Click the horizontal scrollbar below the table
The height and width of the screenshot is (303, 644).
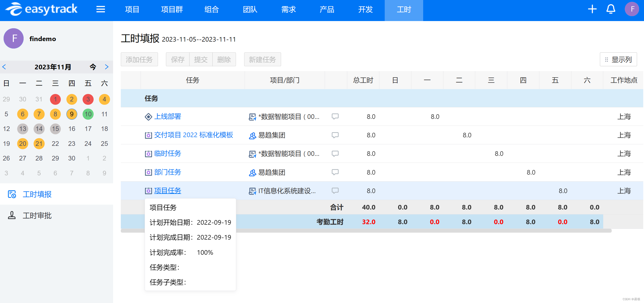366,231
